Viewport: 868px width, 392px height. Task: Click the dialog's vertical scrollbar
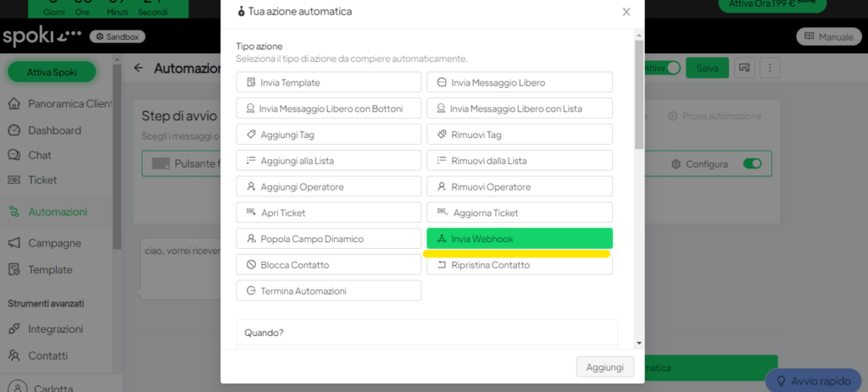point(638,93)
